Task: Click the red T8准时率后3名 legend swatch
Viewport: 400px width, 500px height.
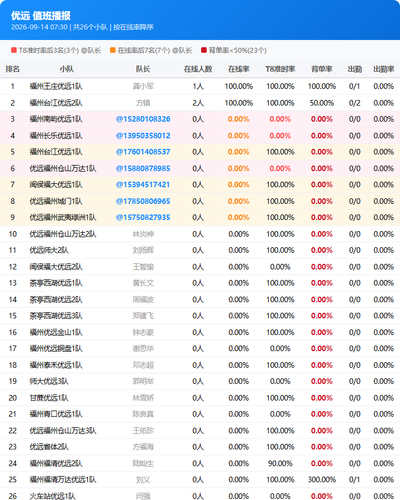Action: pos(14,50)
